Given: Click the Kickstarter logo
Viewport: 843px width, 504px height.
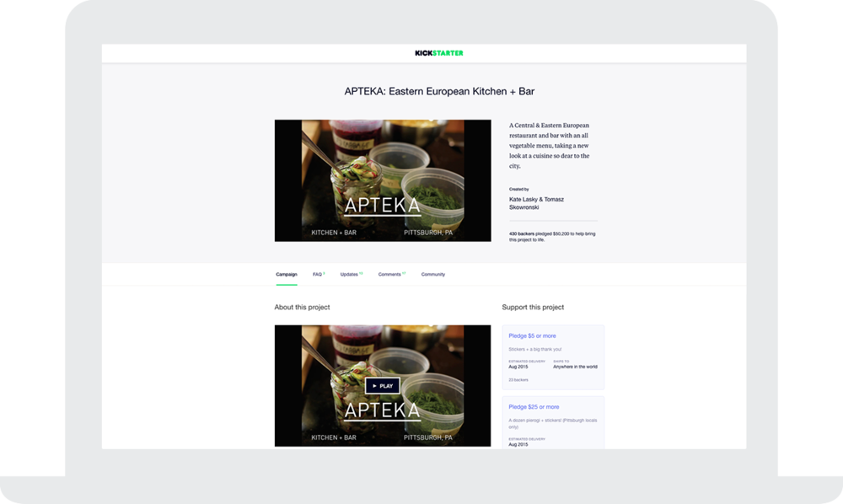Looking at the screenshot, I should (438, 52).
